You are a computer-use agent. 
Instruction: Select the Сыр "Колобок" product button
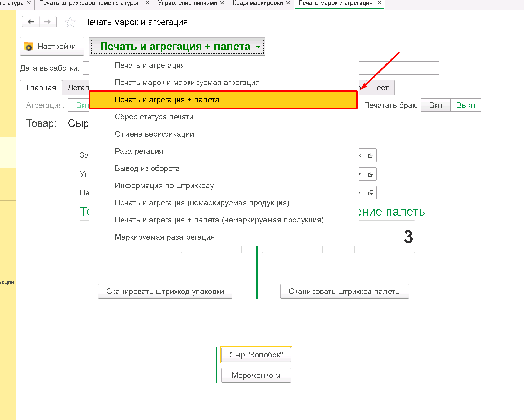tap(256, 355)
